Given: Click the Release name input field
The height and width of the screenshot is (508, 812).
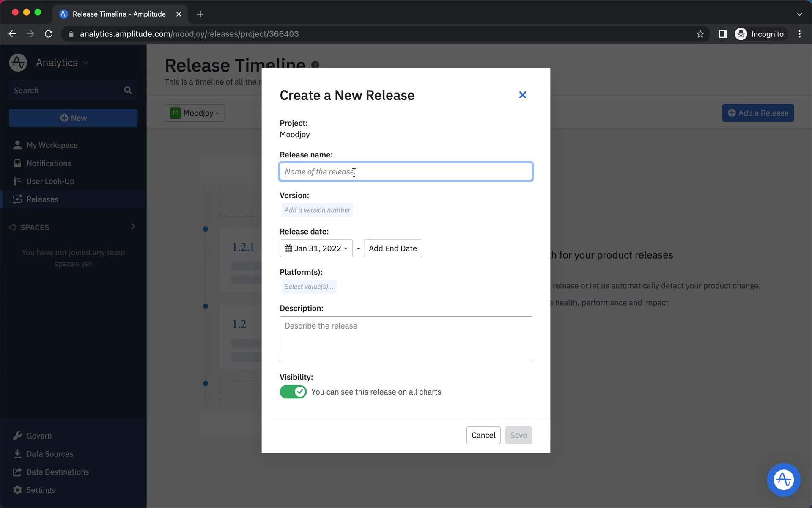Looking at the screenshot, I should (x=406, y=171).
